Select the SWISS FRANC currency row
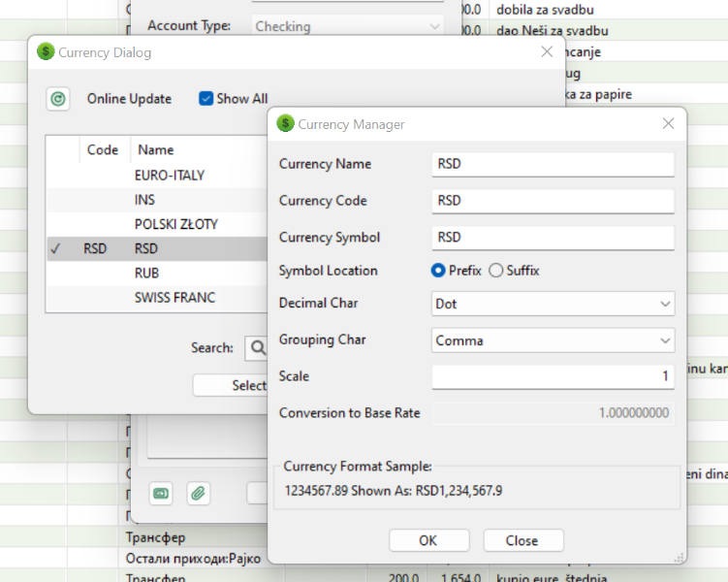728x582 pixels. click(x=157, y=298)
